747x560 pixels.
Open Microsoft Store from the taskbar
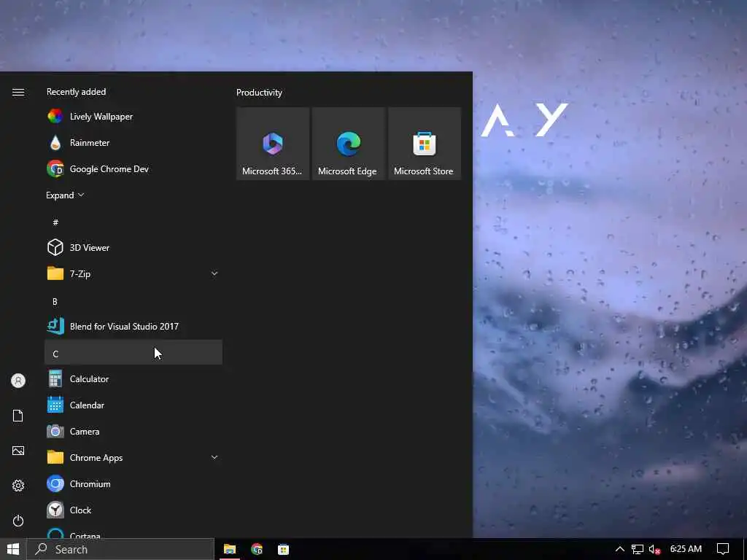click(x=284, y=550)
